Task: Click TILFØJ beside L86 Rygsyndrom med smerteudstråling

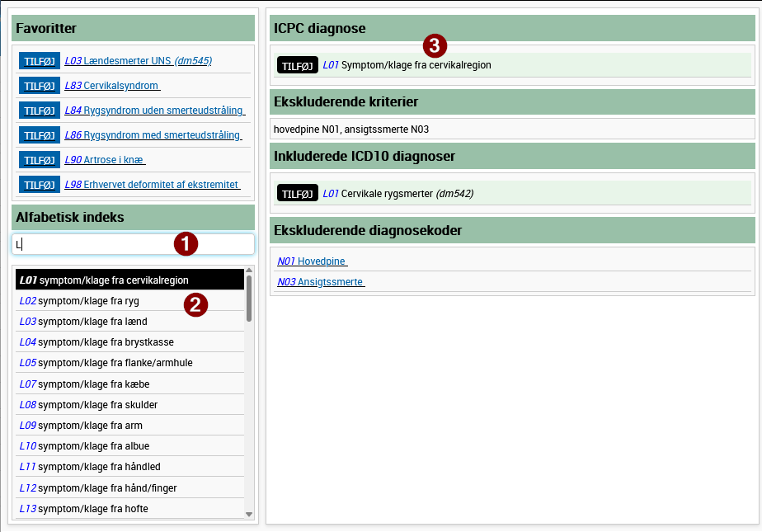Action: [40, 135]
